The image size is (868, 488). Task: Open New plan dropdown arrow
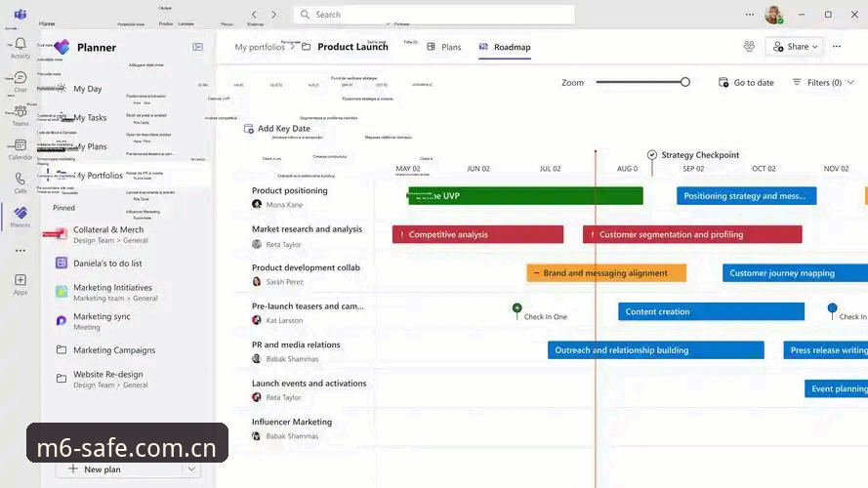(x=191, y=469)
